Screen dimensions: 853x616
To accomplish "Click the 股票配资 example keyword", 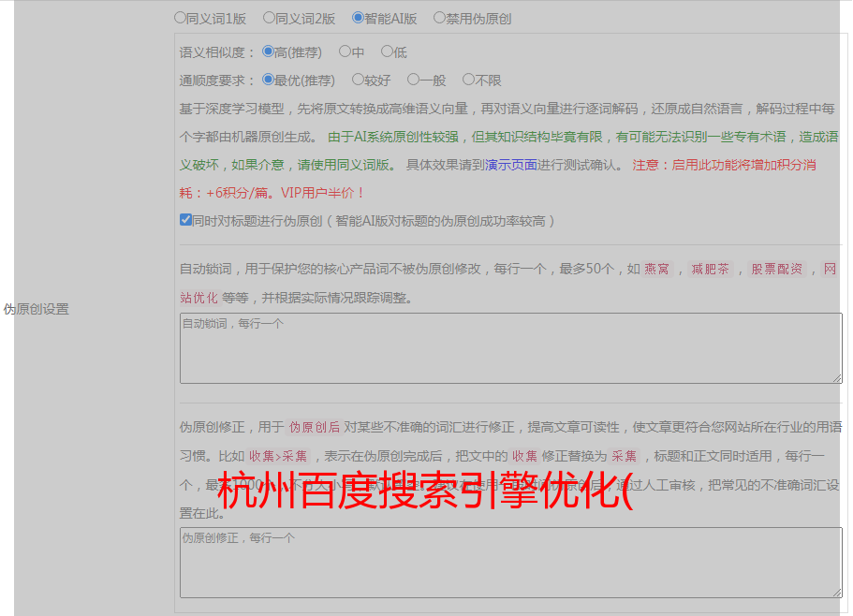I will [777, 269].
